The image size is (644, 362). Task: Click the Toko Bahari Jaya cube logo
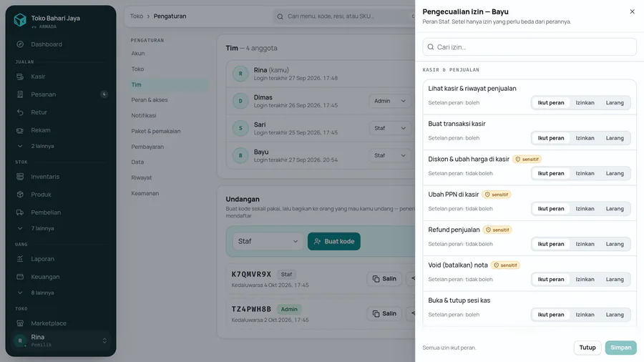click(20, 19)
